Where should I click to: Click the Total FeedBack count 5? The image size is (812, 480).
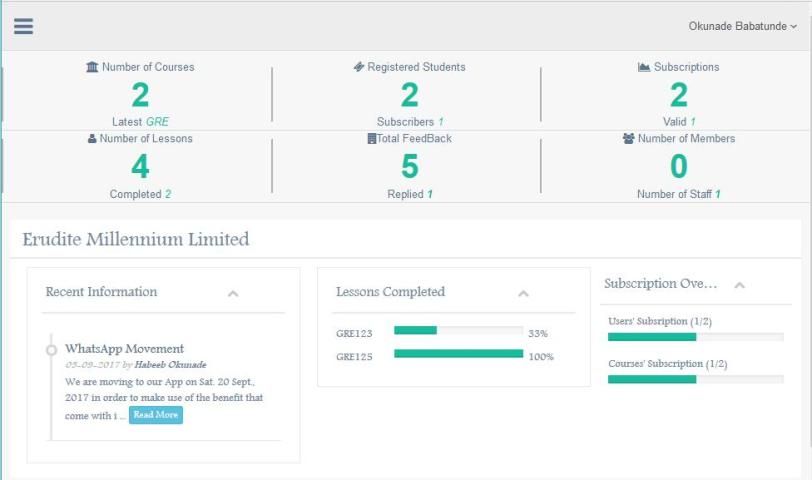click(x=409, y=167)
